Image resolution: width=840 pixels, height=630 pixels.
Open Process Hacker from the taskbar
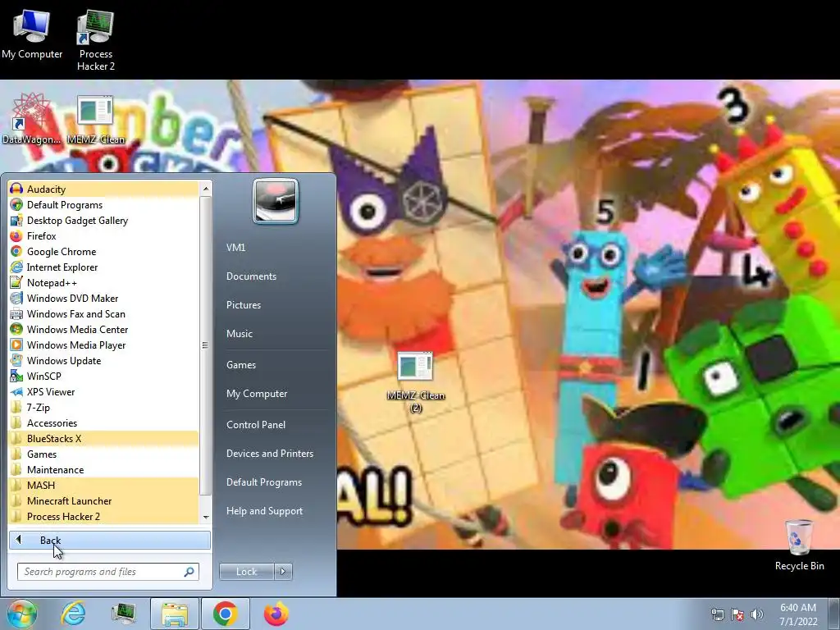[x=123, y=614]
